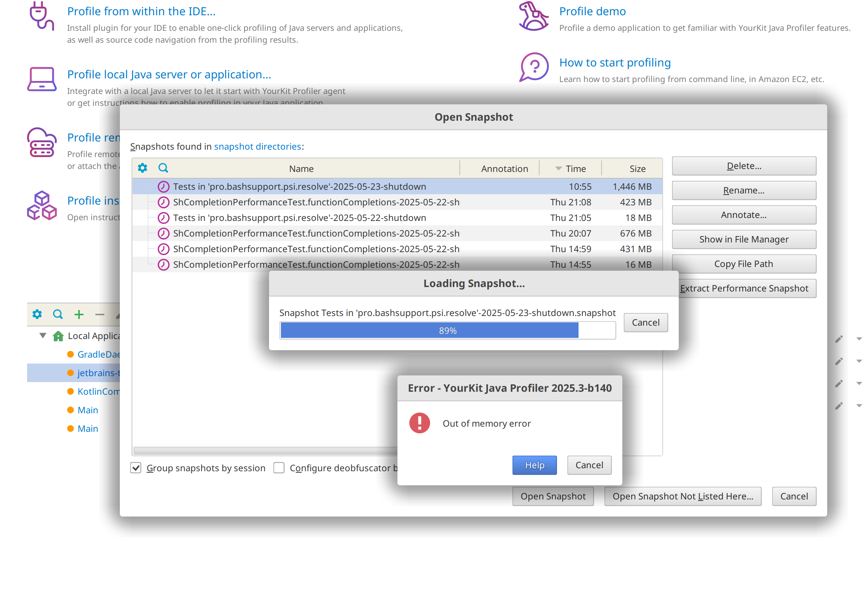Image resolution: width=868 pixels, height=606 pixels.
Task: Open the topmost dropdown arrow at right edge
Action: pyautogui.click(x=859, y=339)
